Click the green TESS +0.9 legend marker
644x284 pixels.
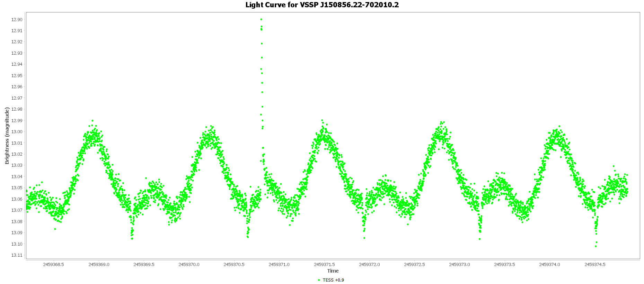(x=319, y=280)
